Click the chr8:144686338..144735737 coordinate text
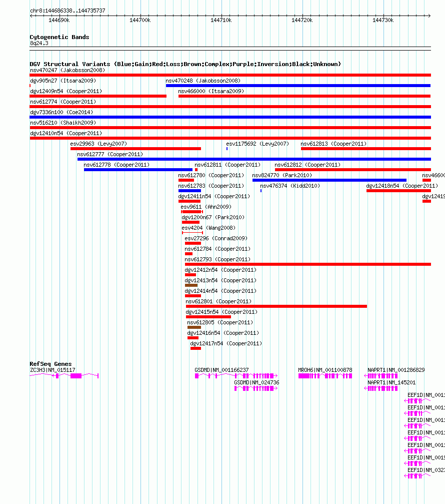This screenshot has width=445, height=504. click(x=67, y=11)
